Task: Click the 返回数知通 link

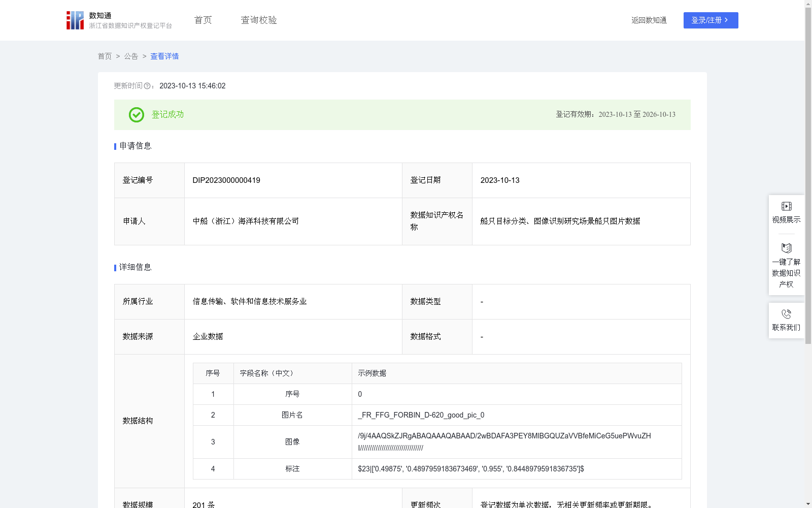Action: pos(649,20)
